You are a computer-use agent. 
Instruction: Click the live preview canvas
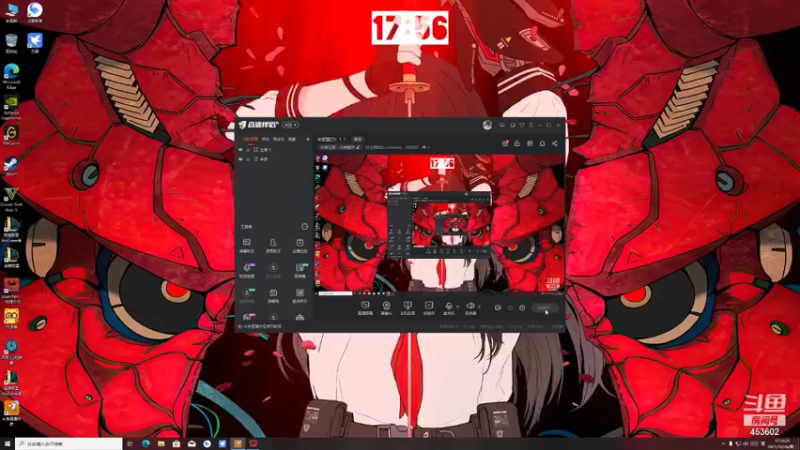(439, 224)
